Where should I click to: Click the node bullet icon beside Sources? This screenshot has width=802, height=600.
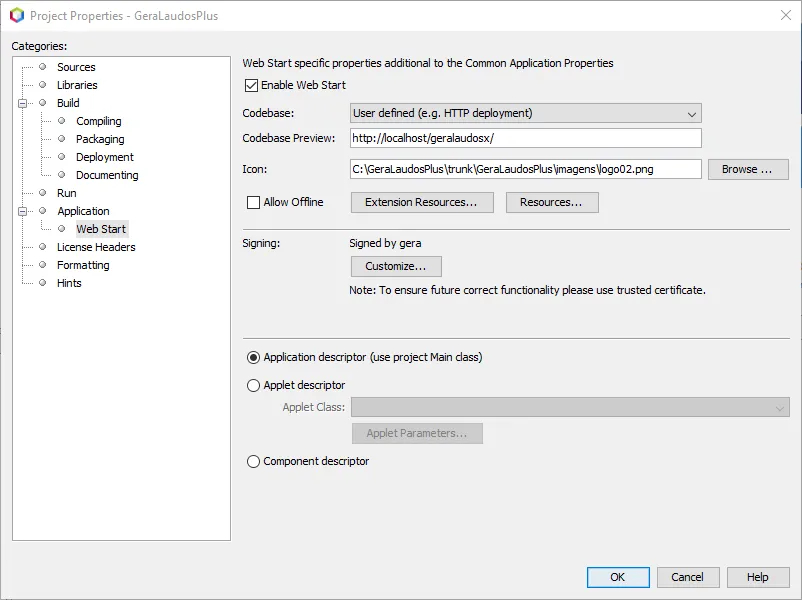click(43, 67)
